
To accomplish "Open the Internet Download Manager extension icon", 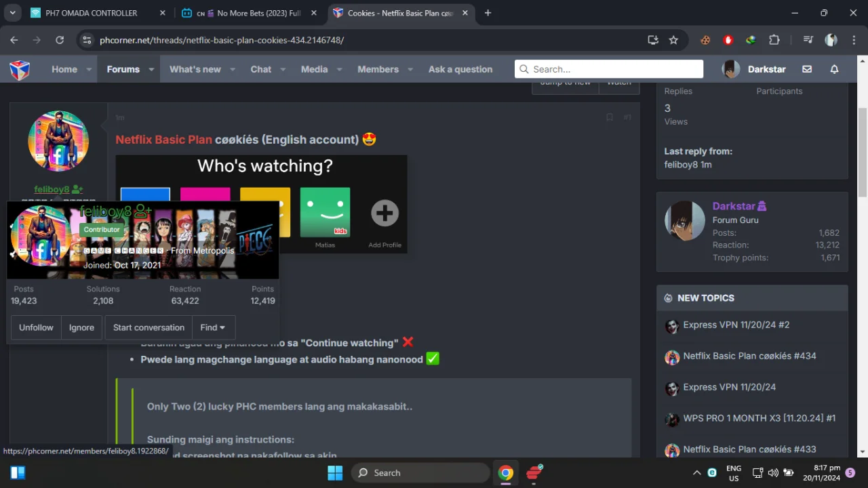I will pyautogui.click(x=751, y=40).
